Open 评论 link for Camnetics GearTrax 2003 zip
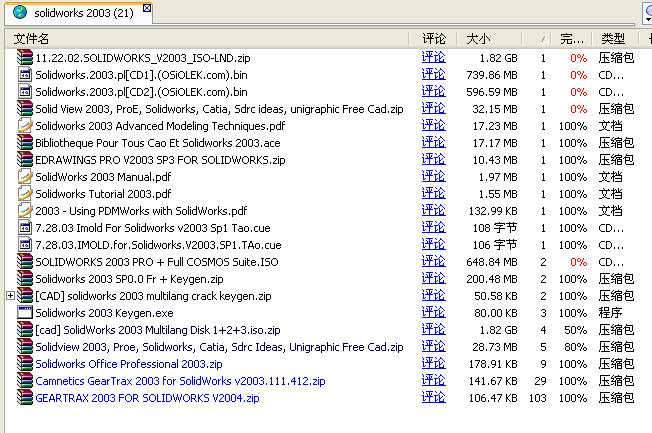Viewport: 652px width, 433px height. pyautogui.click(x=433, y=381)
